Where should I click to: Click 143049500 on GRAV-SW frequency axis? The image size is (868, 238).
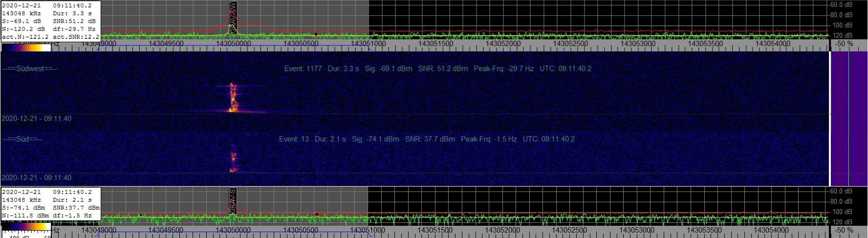click(166, 44)
